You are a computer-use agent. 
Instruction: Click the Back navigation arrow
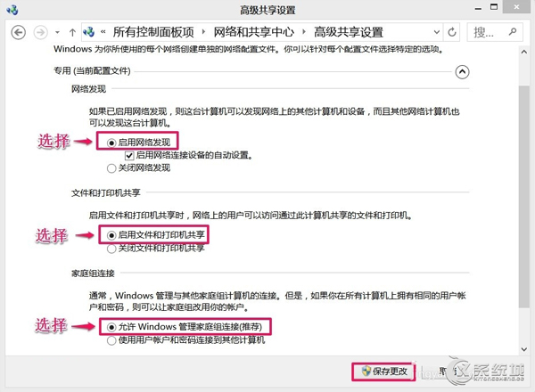pos(18,33)
